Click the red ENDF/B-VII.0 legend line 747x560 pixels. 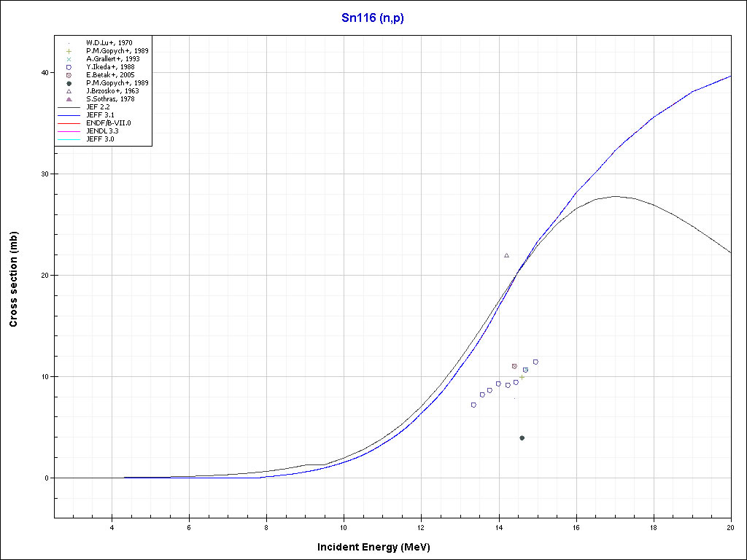(x=69, y=123)
